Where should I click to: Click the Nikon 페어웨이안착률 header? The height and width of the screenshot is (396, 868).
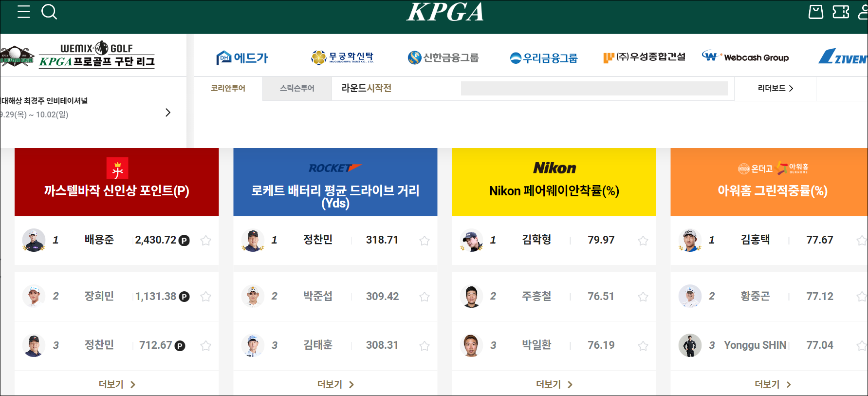point(554,182)
